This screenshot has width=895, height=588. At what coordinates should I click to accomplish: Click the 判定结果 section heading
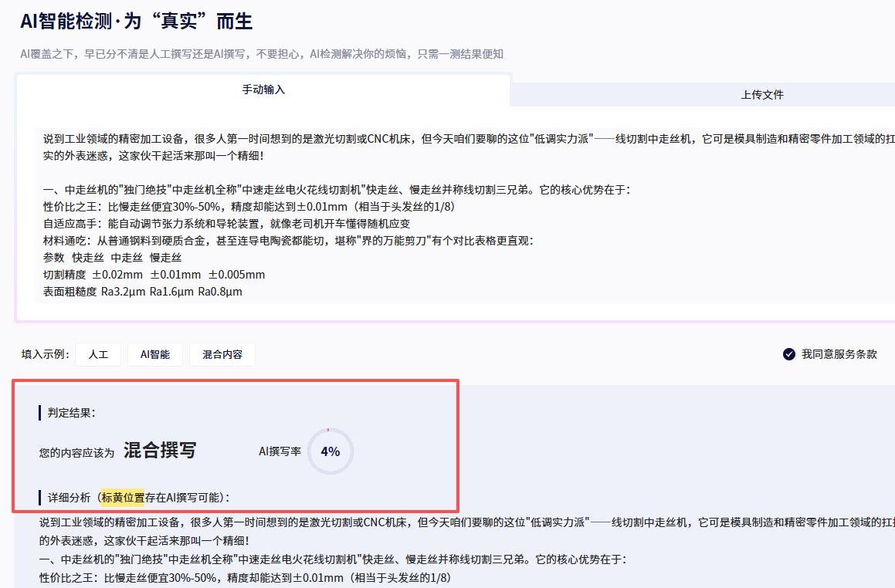pos(71,413)
